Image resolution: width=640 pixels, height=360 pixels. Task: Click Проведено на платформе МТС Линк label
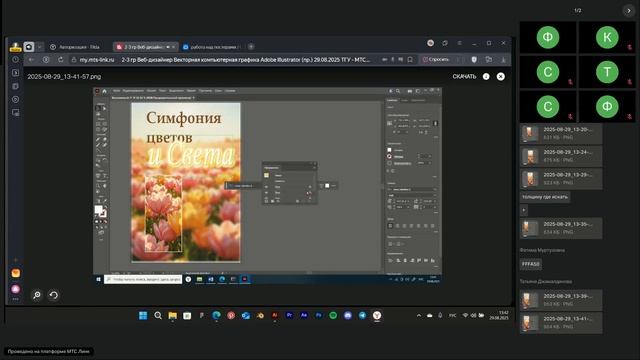[49, 351]
